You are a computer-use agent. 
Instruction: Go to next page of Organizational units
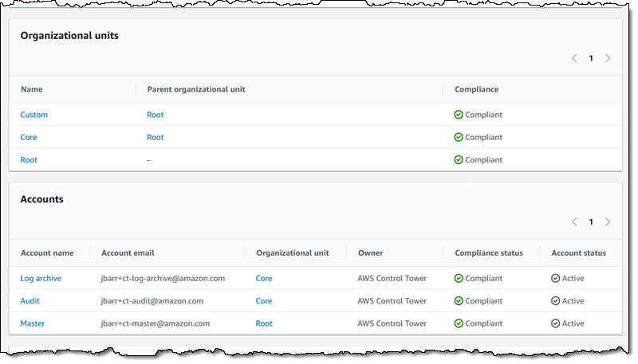608,58
